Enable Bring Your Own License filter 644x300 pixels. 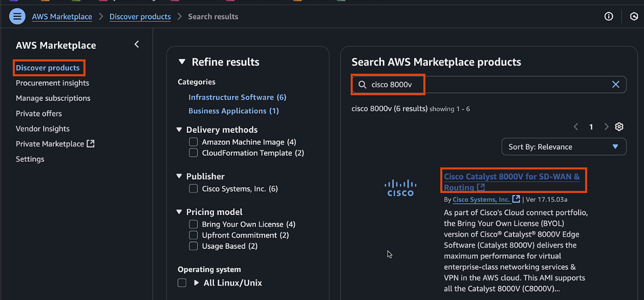[x=193, y=224]
